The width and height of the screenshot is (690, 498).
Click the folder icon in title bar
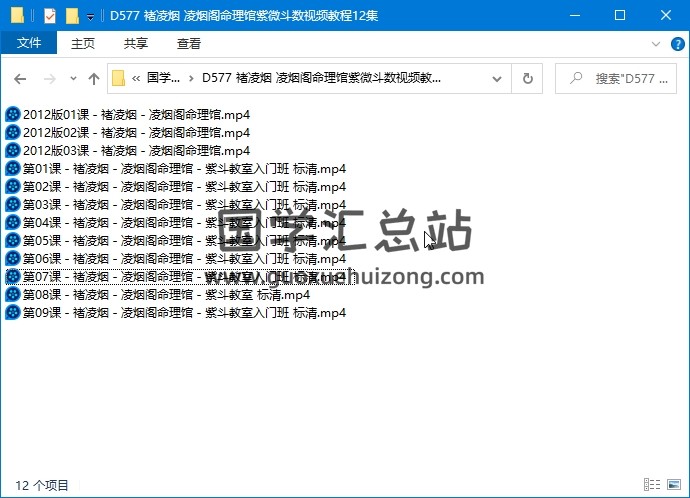[x=17, y=15]
